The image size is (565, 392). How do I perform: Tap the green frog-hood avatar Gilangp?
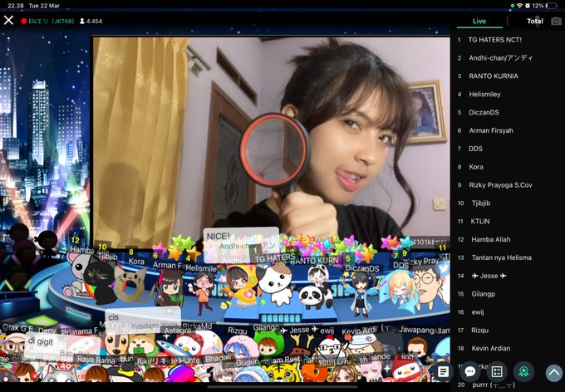tap(268, 343)
